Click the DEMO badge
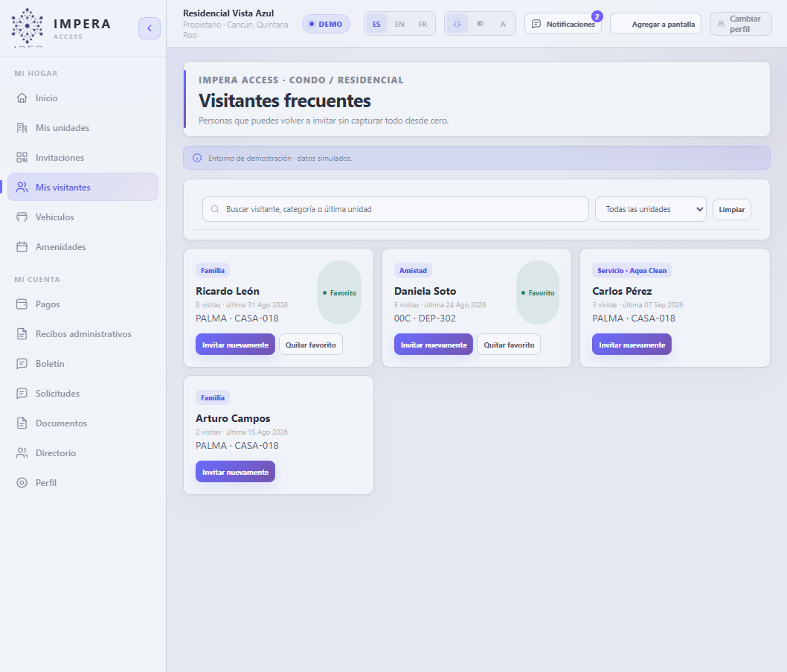This screenshot has width=787, height=672. [x=326, y=24]
